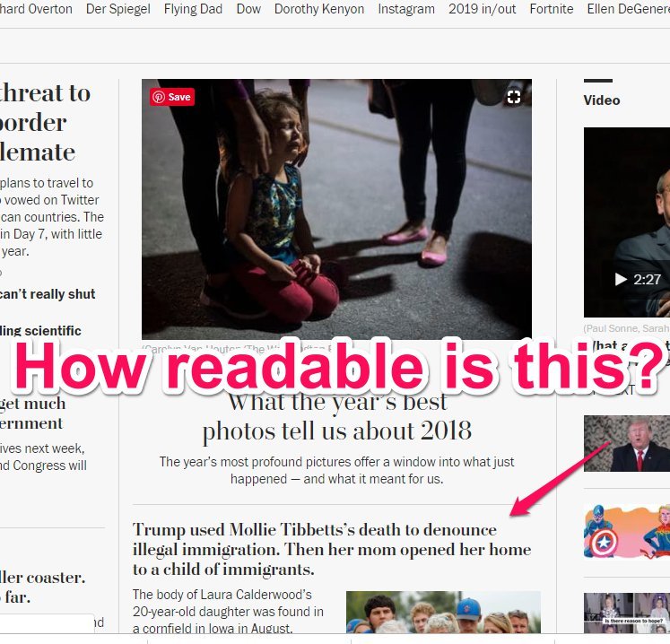Play the 2:27 video

[639, 280]
